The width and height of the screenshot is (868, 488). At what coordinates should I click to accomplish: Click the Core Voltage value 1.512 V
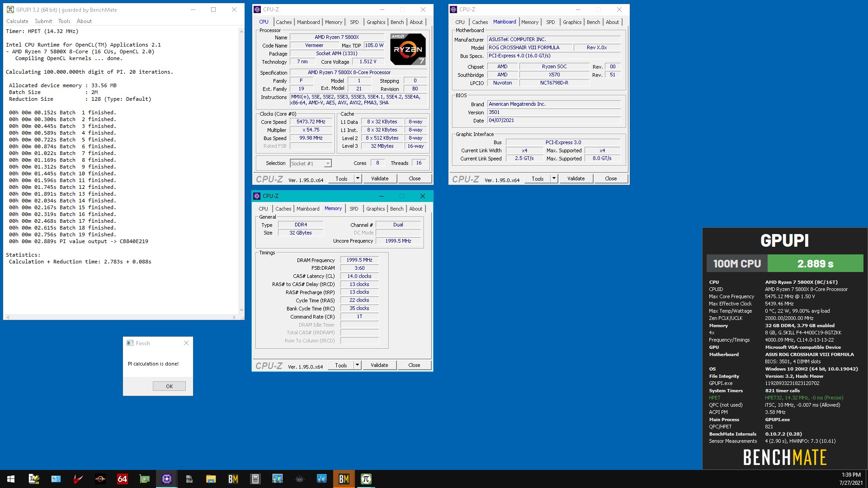(x=368, y=62)
